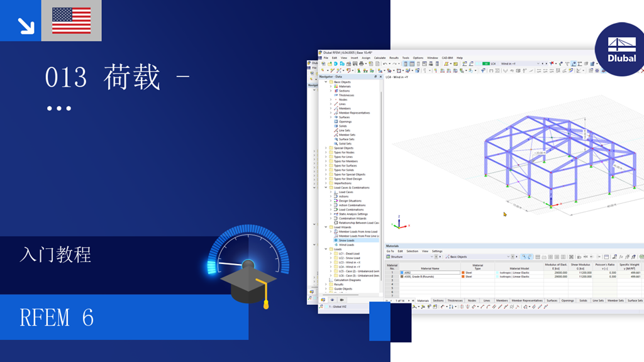This screenshot has height=362, width=644.
Task: Open the Calculate menu
Action: pos(379,58)
